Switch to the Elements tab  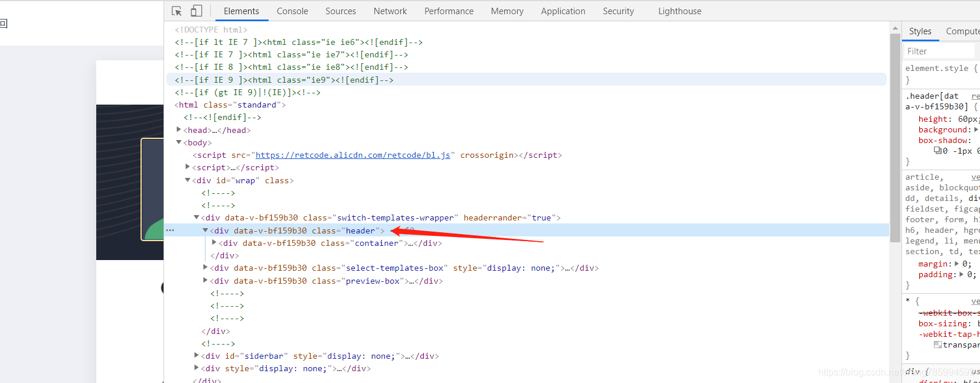tap(241, 11)
